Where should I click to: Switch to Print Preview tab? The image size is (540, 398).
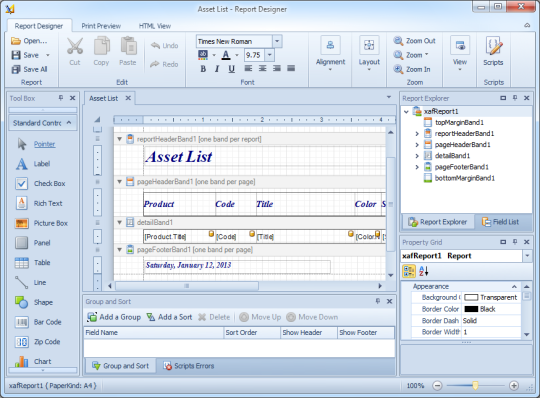coord(101,26)
